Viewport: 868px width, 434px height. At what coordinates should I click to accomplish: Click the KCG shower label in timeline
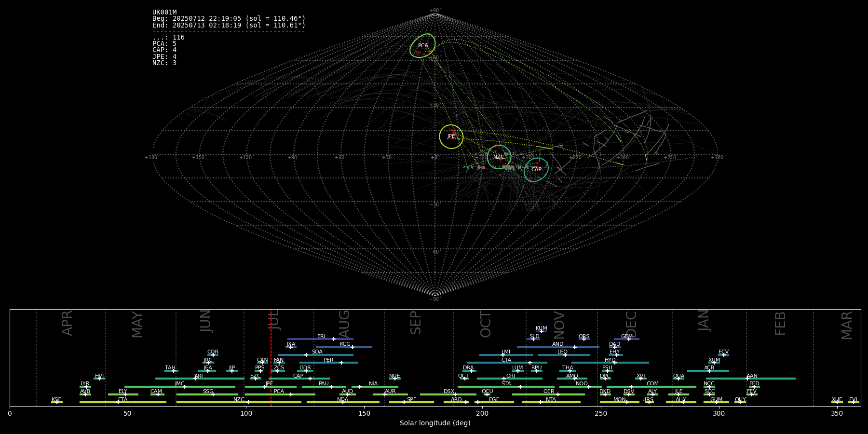[345, 344]
